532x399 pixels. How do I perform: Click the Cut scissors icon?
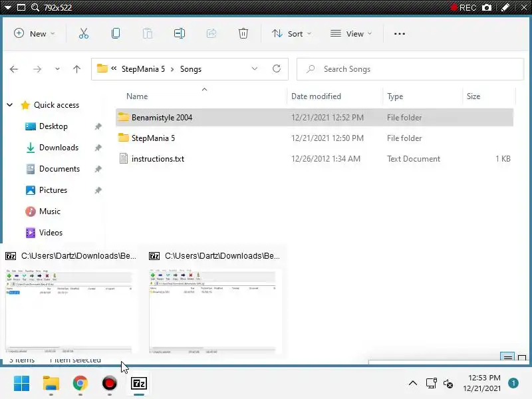pos(84,34)
